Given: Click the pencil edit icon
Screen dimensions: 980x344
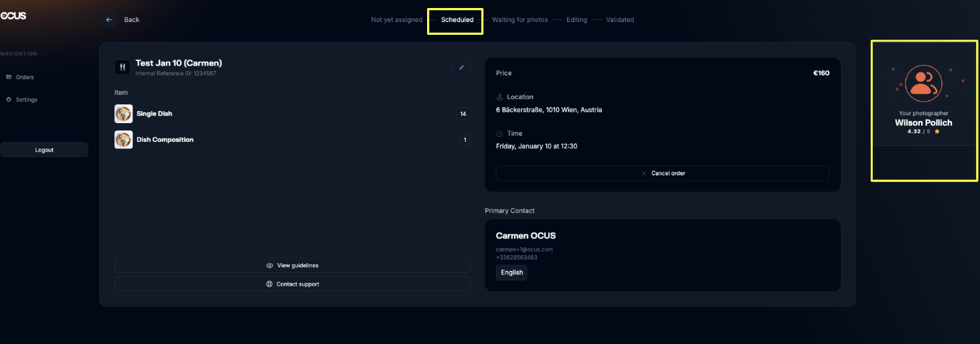Looking at the screenshot, I should pyautogui.click(x=461, y=67).
